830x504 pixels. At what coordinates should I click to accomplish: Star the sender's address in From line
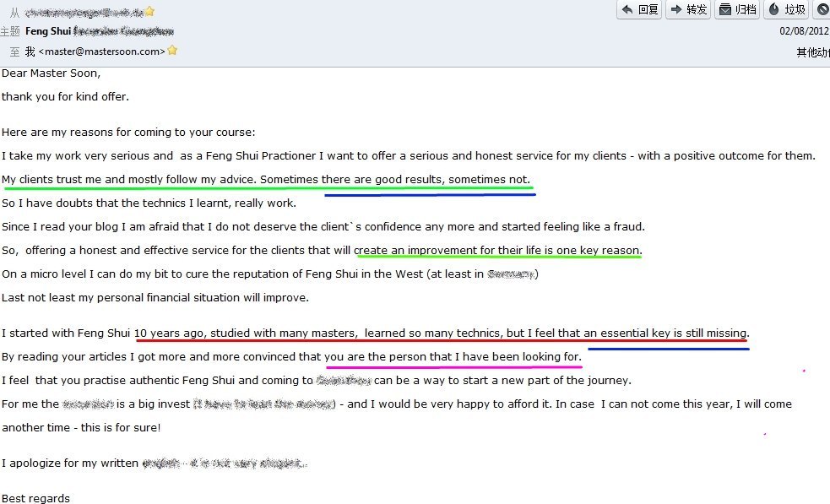[x=149, y=12]
